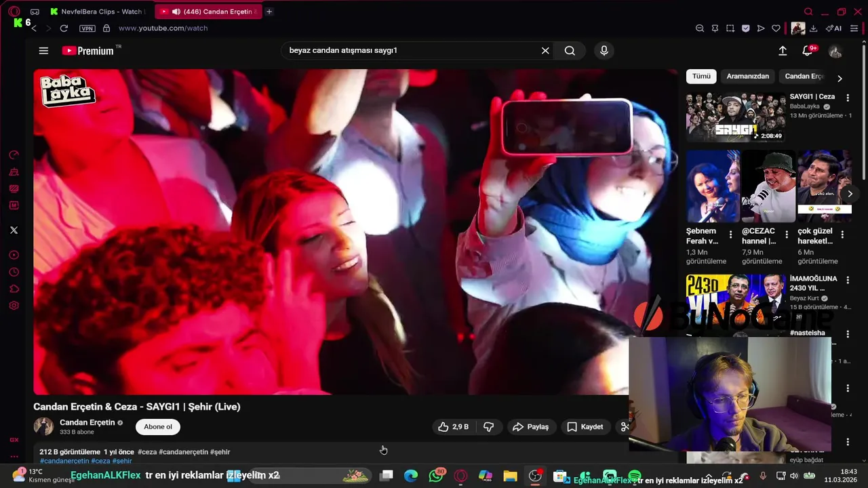Click the address bar URL youtube.com/watch
868x488 pixels.
click(x=163, y=28)
